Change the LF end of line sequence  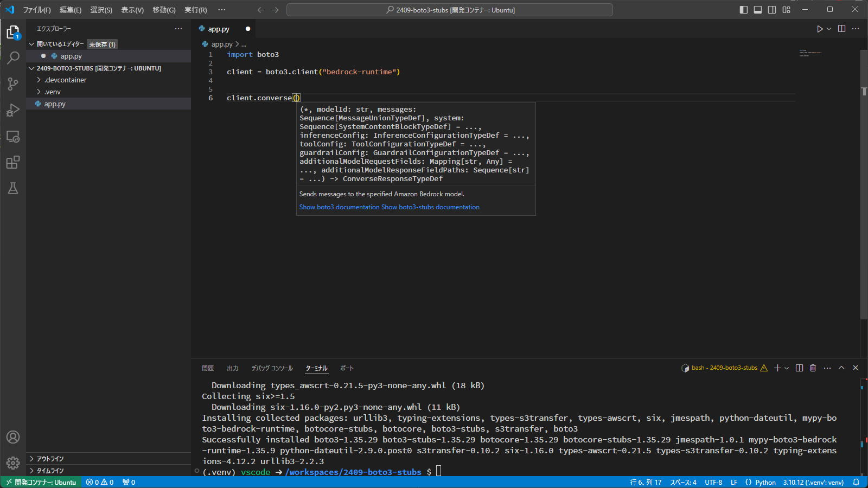pos(734,482)
